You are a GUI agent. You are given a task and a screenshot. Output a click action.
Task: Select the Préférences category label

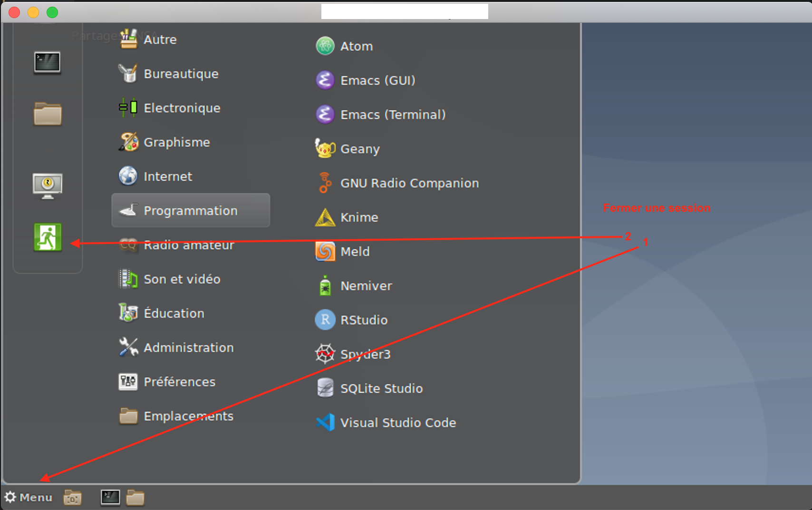(180, 382)
